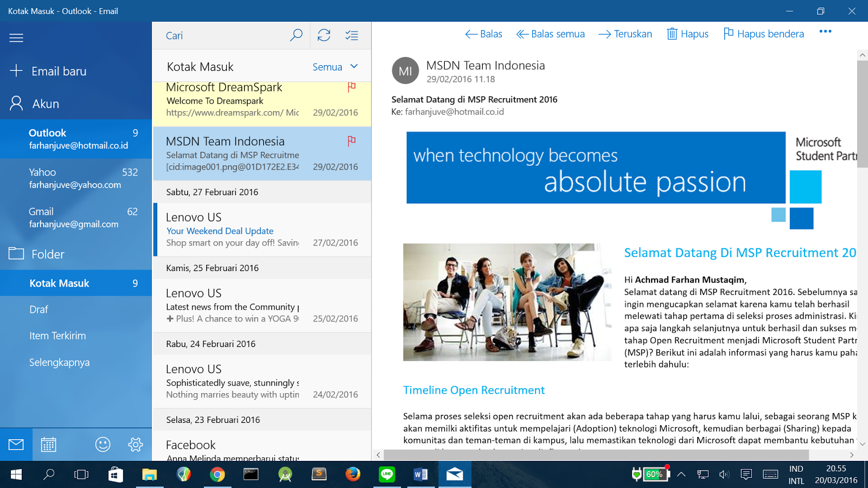Forward the email with Teruskan
The image size is (868, 488).
[625, 34]
